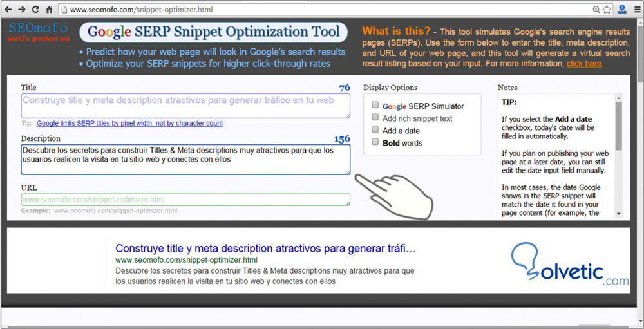Enable Add rich snippet text checkbox
Viewport: 644px width, 329px height.
375,117
